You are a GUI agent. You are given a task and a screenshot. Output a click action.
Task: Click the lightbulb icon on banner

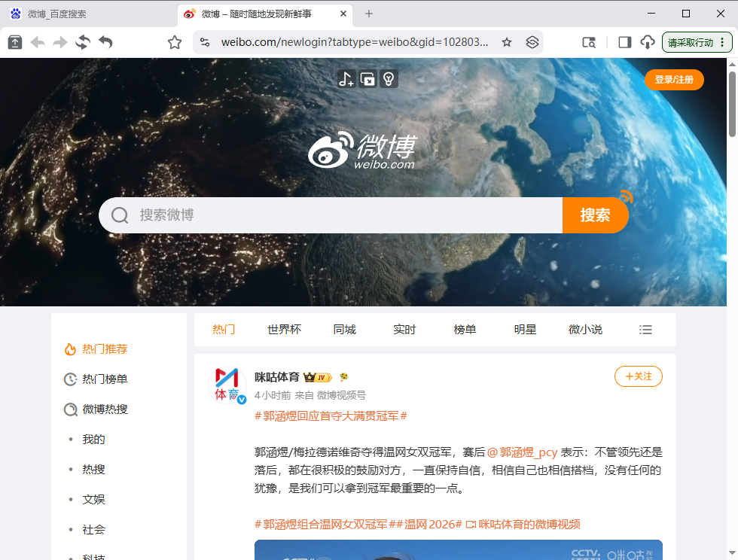389,79
